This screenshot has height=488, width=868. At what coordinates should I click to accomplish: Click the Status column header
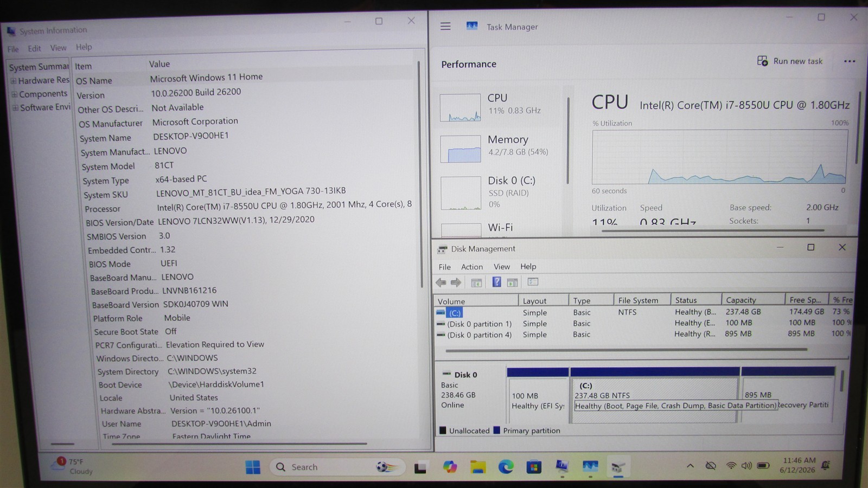695,300
